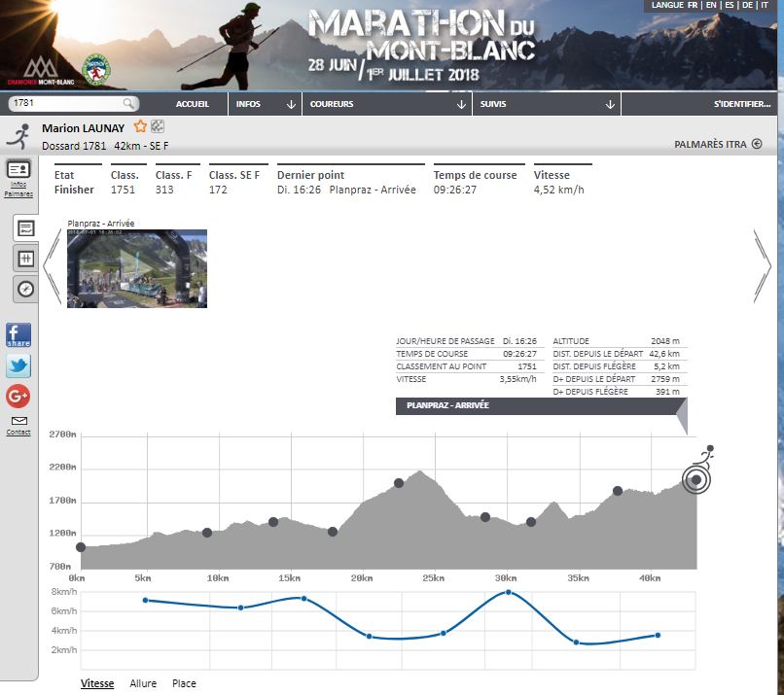
Task: Expand the SUIVIS dropdown menu
Action: (548, 104)
